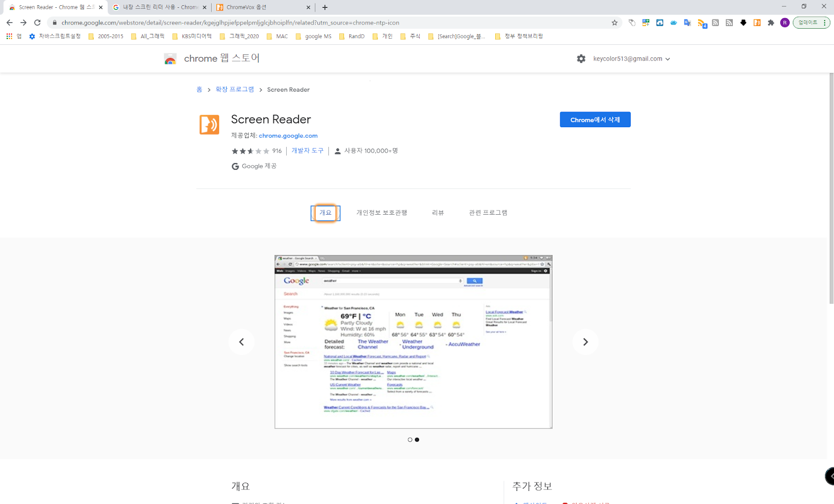Open the 그래픽_2020 bookmarks folder

[x=239, y=36]
